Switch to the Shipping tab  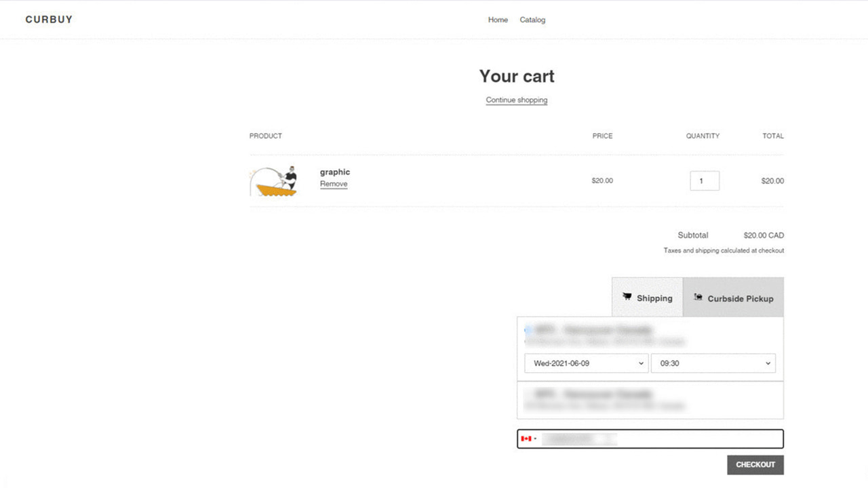point(646,297)
